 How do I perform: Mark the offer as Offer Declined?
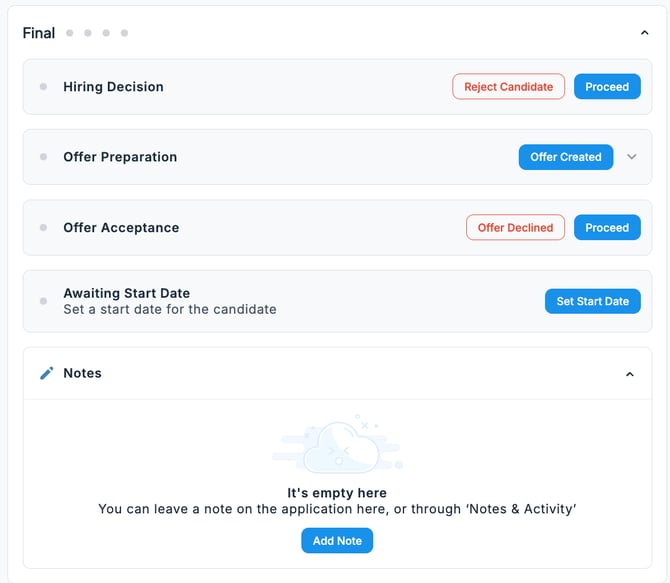point(515,228)
